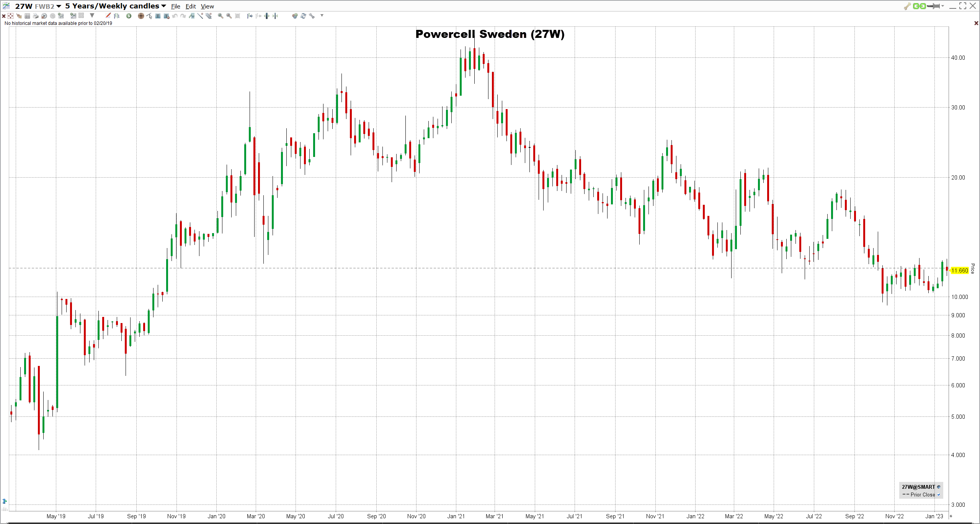Toggle the Prior Close checkbox
The height and width of the screenshot is (524, 980).
(938, 495)
